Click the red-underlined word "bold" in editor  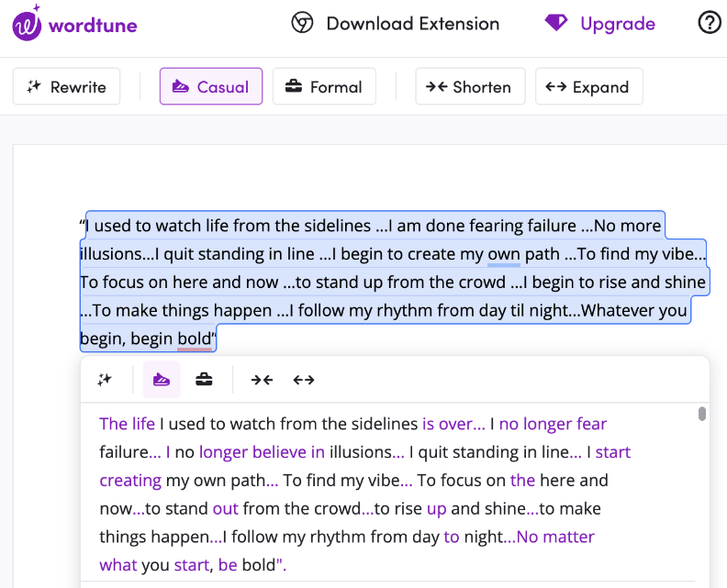click(x=194, y=339)
